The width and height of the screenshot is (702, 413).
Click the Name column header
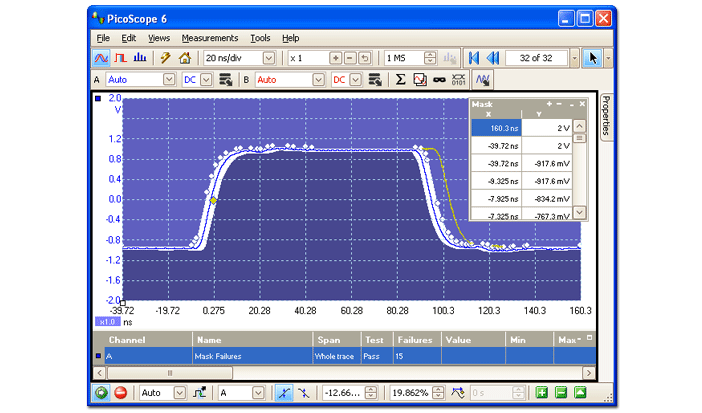[253, 340]
